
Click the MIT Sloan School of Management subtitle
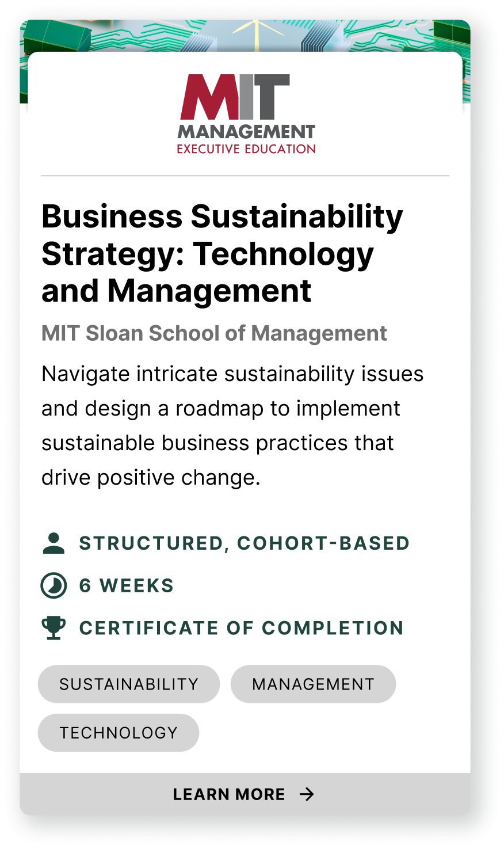coord(214,333)
